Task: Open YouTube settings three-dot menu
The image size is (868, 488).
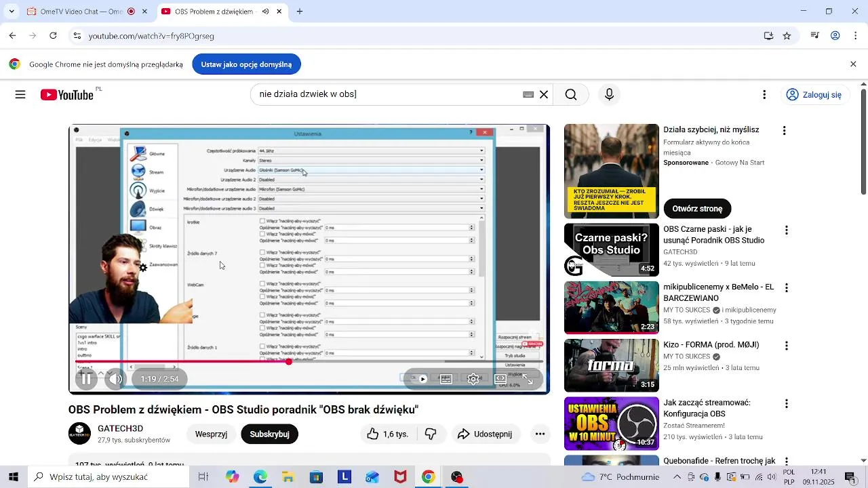Action: (764, 95)
